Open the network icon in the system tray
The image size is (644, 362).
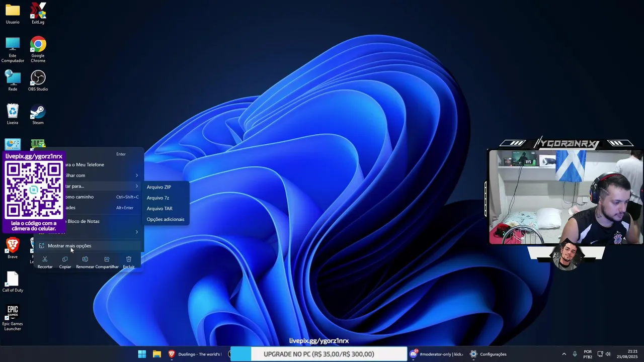coord(600,354)
